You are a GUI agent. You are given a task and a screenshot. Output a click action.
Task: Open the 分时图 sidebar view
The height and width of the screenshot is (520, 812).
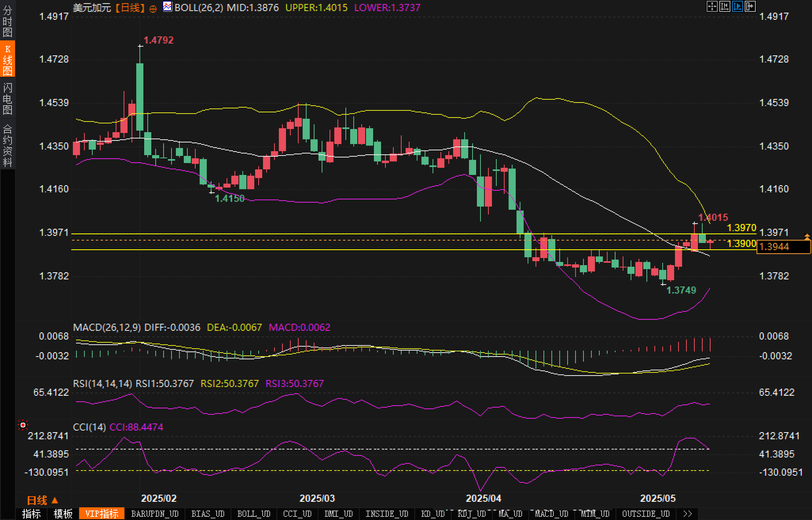8,21
